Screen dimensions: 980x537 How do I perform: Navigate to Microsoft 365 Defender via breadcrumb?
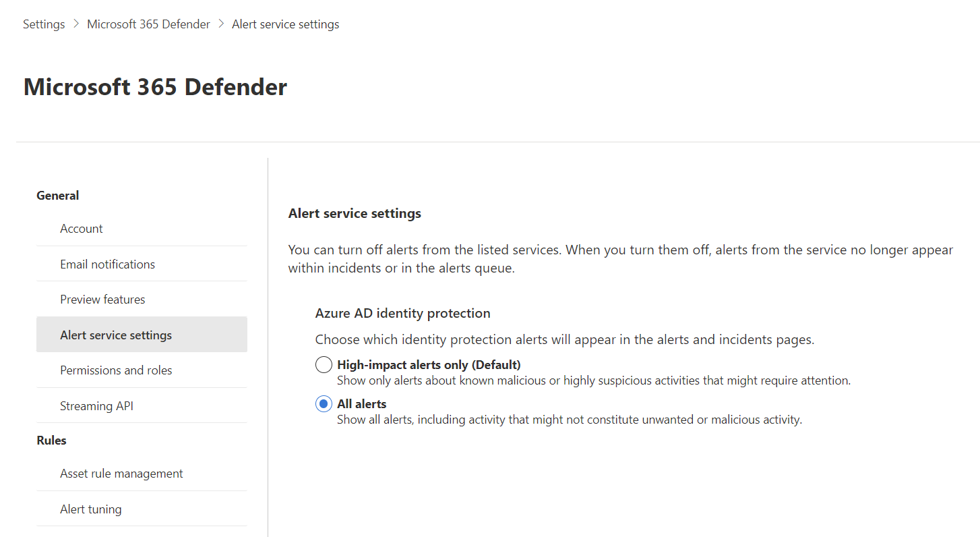click(x=148, y=24)
